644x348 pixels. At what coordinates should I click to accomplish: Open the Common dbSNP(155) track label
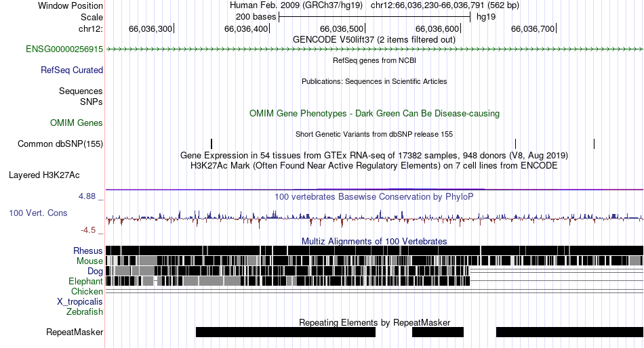click(x=60, y=144)
